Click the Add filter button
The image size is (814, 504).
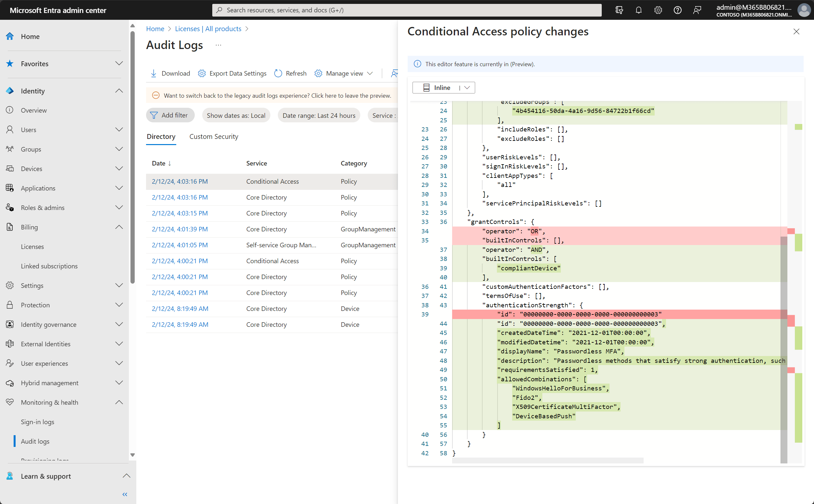170,115
